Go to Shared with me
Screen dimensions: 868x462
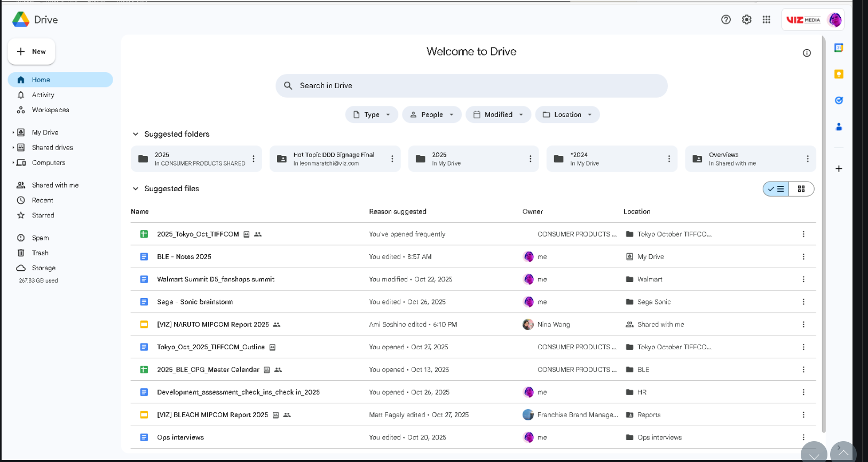click(55, 185)
